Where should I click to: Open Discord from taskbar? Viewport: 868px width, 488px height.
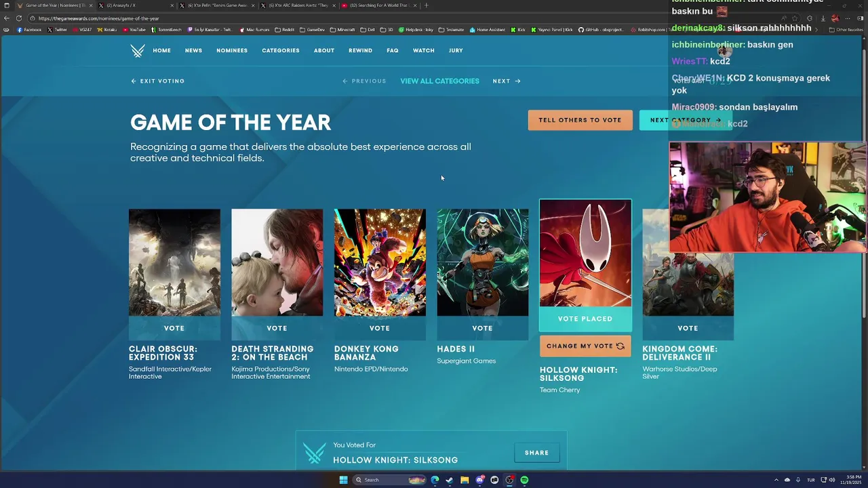(480, 480)
